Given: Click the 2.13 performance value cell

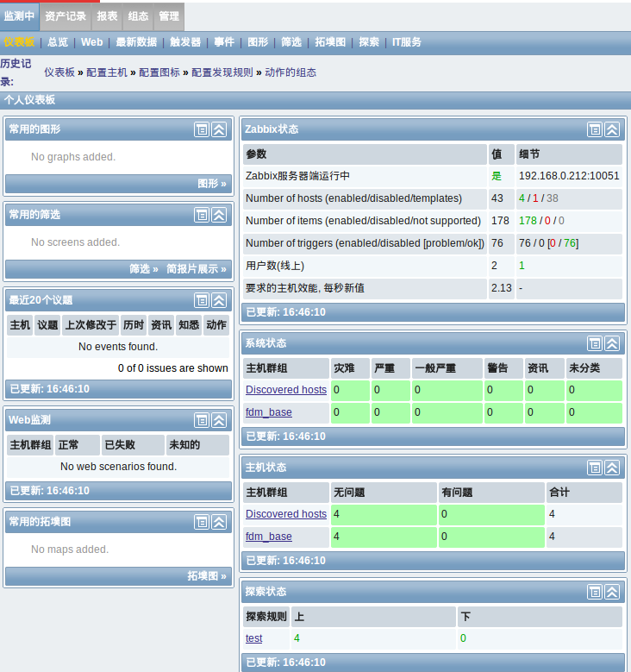Looking at the screenshot, I should [501, 288].
